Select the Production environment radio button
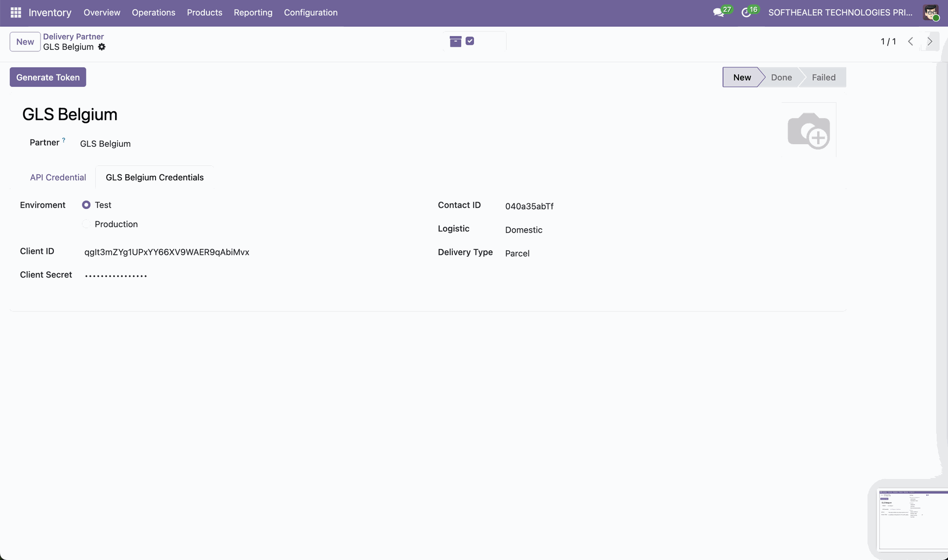The height and width of the screenshot is (560, 948). click(86, 224)
